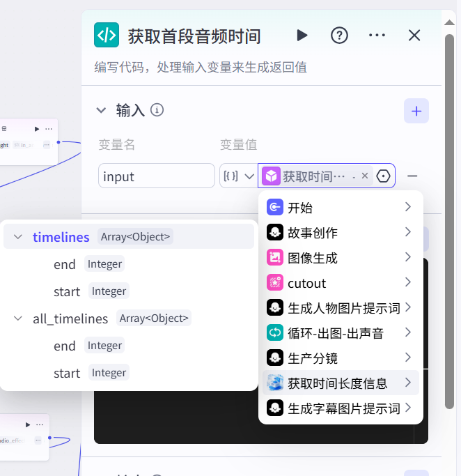Run the 获取首段音频时间 code node
Image resolution: width=461 pixels, height=476 pixels.
(x=302, y=36)
